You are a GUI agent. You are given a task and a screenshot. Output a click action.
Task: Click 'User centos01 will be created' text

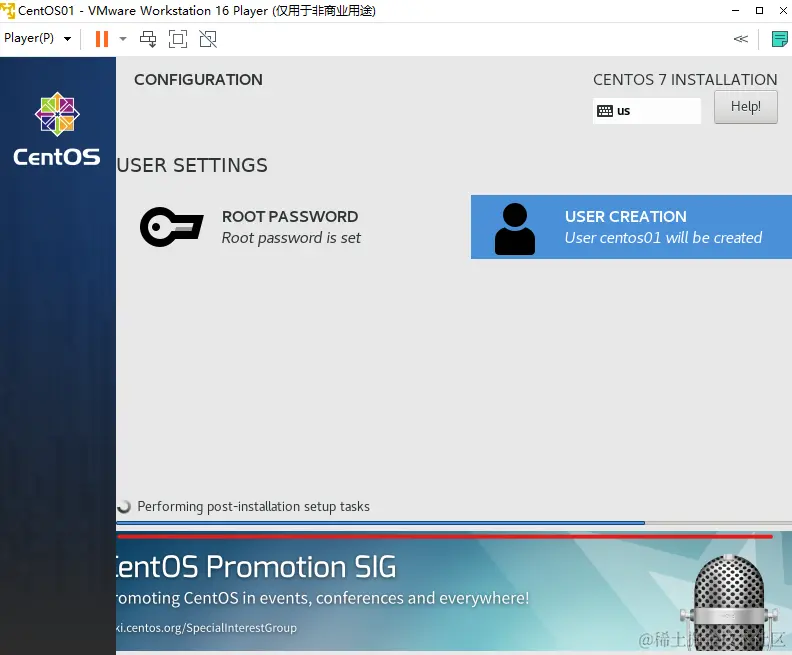663,238
